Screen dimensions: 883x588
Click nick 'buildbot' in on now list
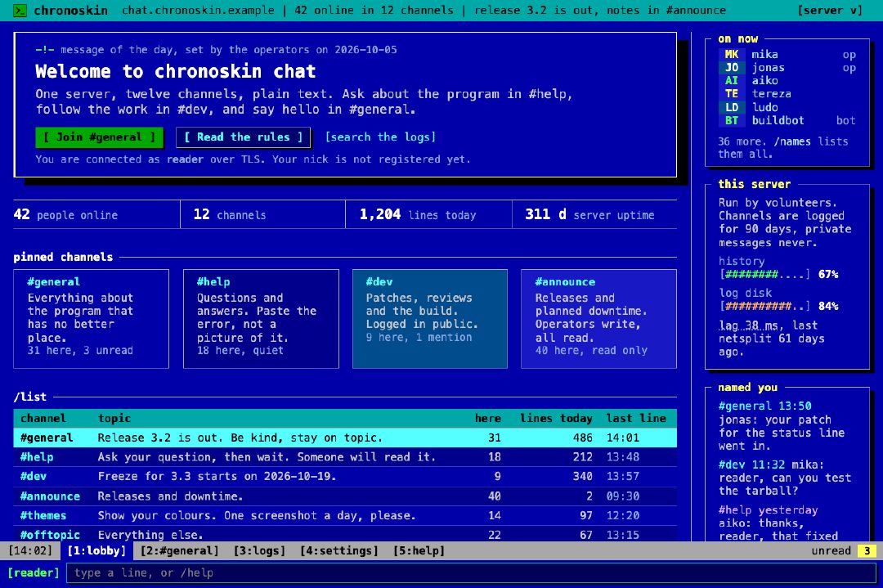778,120
